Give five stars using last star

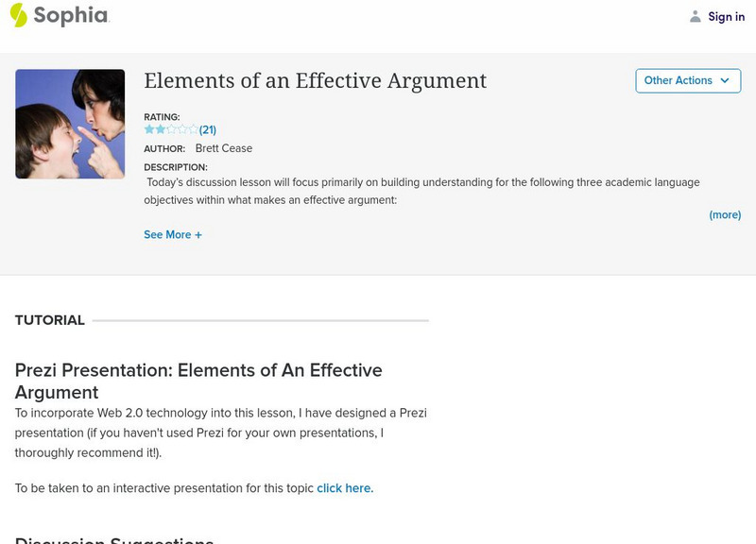(x=194, y=129)
